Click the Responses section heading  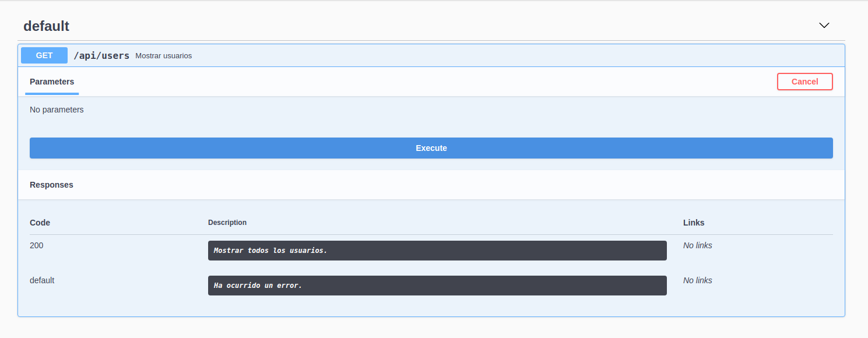tap(51, 185)
